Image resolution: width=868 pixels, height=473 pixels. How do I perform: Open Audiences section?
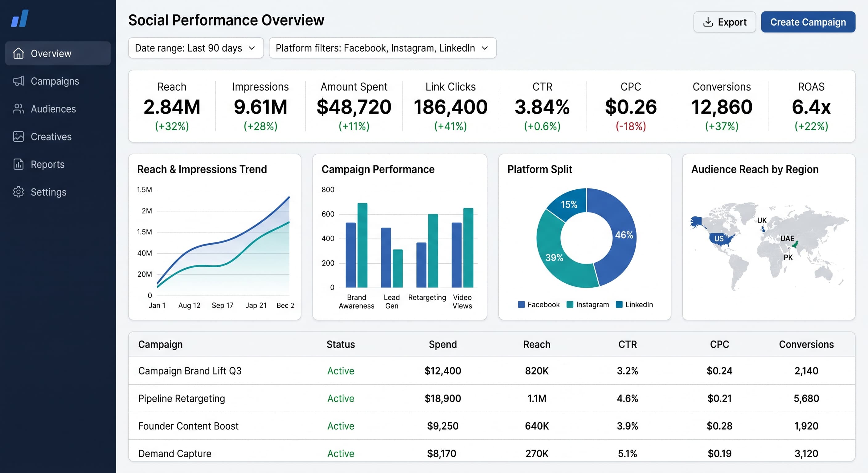58,109
